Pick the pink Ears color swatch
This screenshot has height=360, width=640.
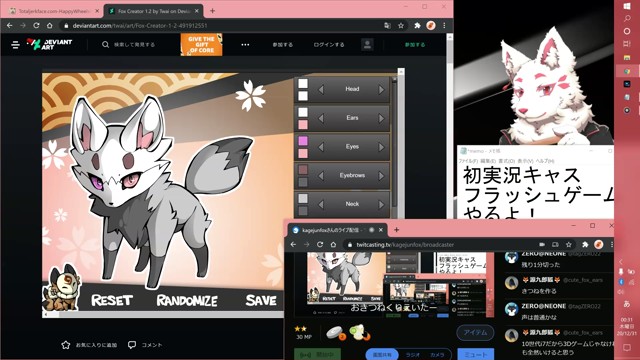[303, 124]
